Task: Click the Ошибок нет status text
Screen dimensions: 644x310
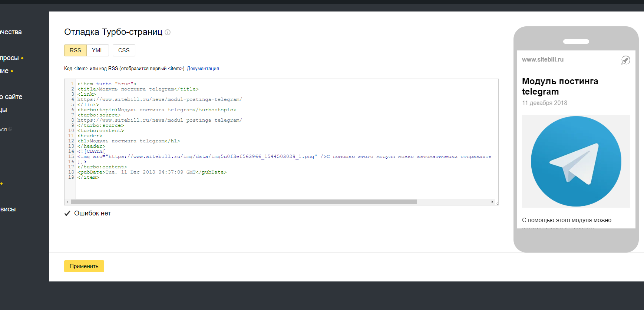Action: point(92,213)
